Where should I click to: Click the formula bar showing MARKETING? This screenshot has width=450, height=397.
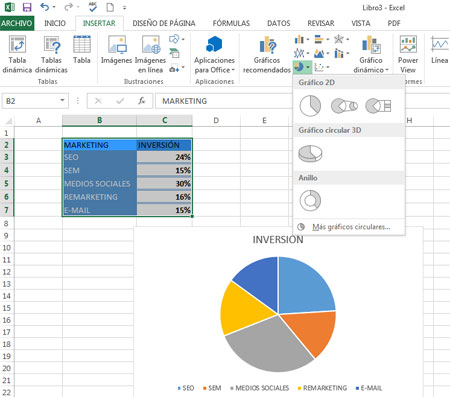[223, 101]
